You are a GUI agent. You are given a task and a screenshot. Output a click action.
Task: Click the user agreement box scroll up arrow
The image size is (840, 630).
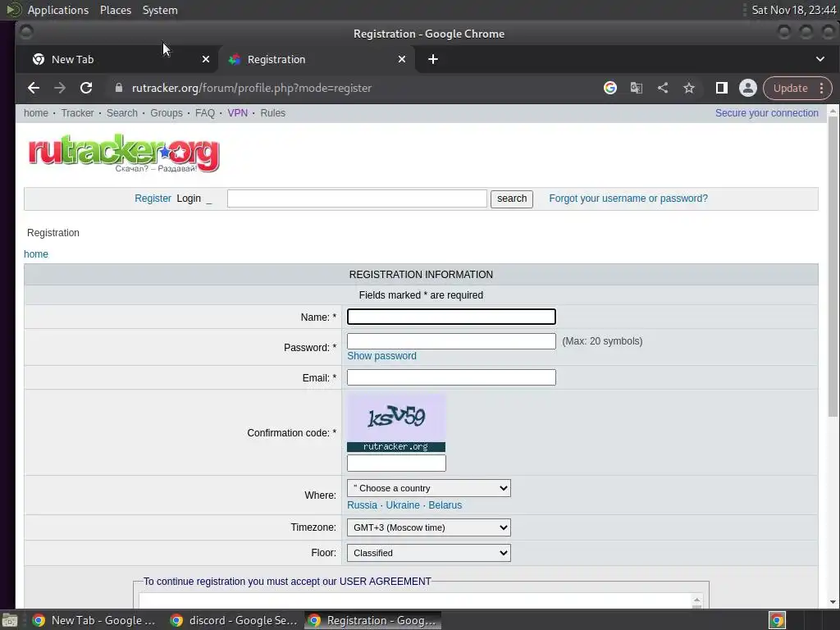[696, 600]
